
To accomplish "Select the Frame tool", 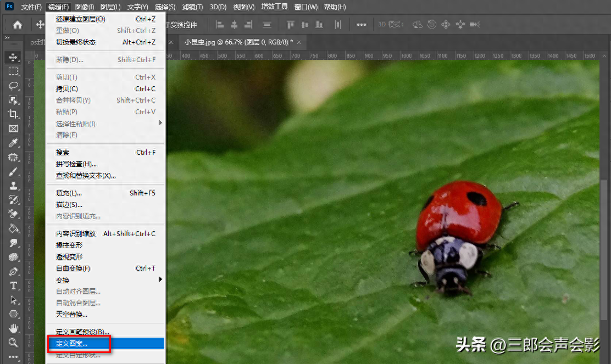I will [x=13, y=128].
